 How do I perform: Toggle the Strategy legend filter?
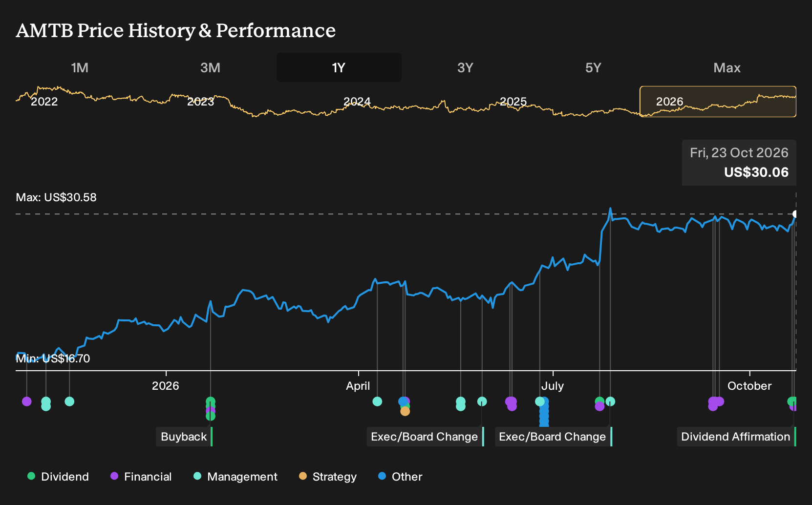click(328, 477)
